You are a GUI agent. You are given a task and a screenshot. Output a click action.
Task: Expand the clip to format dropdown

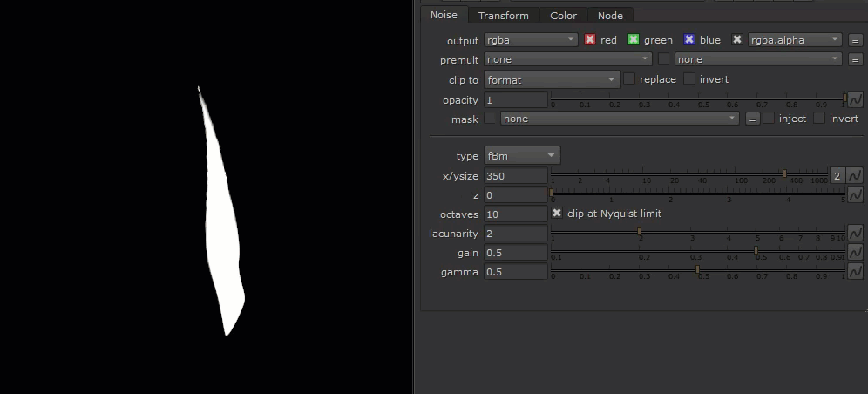click(x=552, y=79)
